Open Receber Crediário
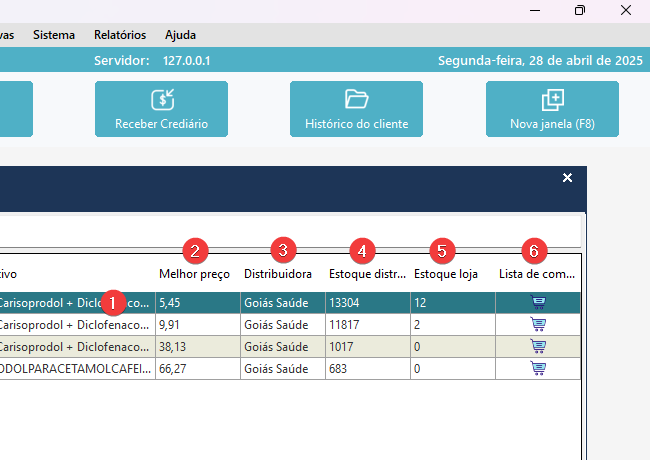Image resolution: width=650 pixels, height=460 pixels. (x=161, y=109)
